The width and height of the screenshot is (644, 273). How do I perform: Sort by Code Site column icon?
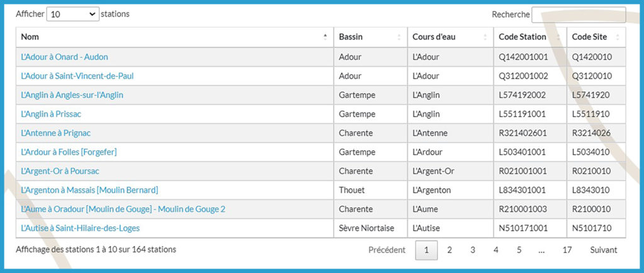(x=618, y=37)
